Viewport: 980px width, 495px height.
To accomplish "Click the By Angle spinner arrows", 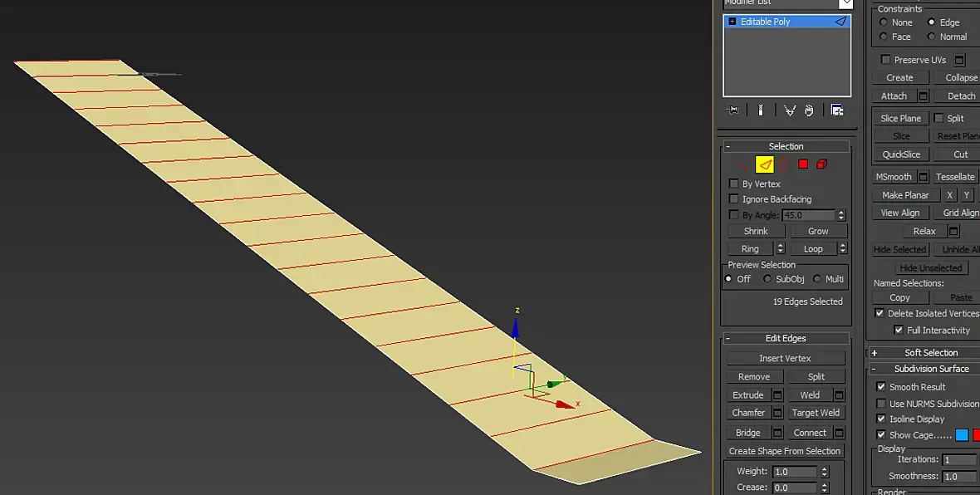I will click(x=841, y=215).
